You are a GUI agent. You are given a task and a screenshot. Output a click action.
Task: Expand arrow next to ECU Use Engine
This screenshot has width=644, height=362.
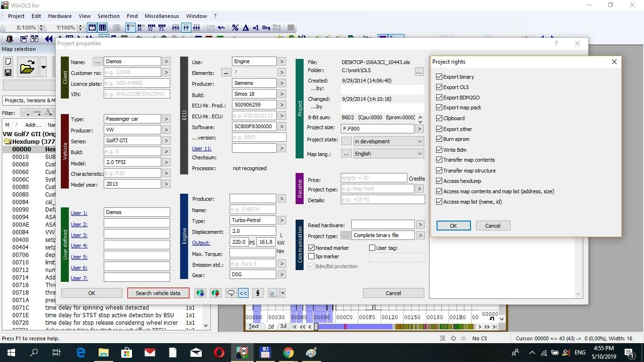tap(281, 61)
